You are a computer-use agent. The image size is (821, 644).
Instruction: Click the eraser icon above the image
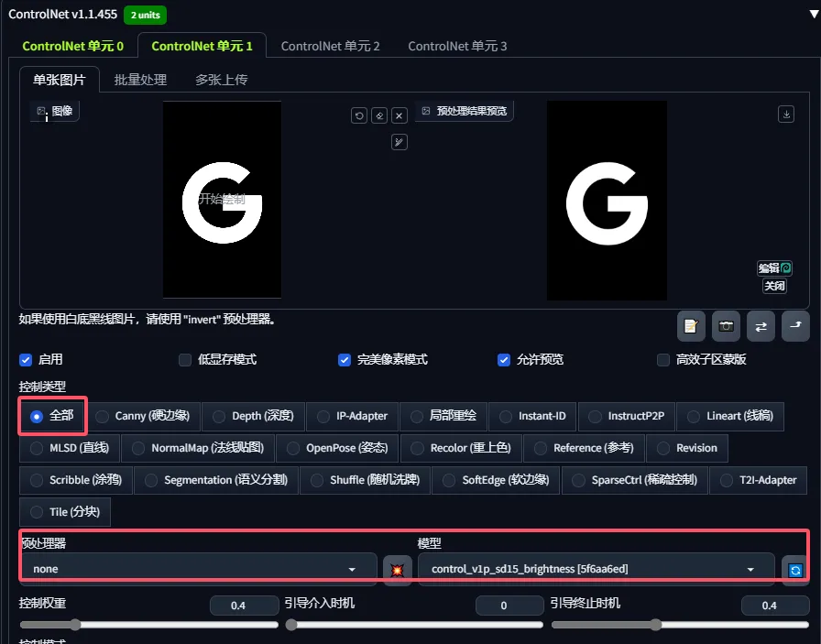(x=379, y=115)
